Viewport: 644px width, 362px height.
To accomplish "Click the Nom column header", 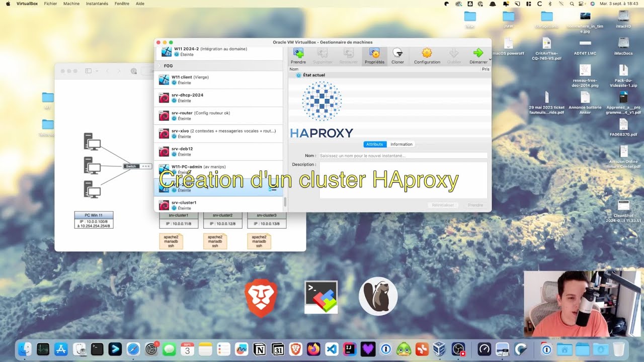I will [294, 69].
